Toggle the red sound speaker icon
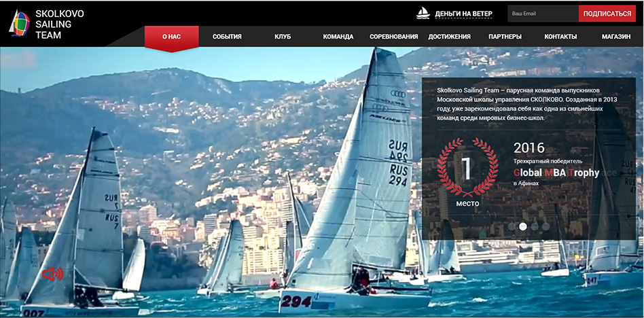This screenshot has width=644, height=318. coord(52,274)
